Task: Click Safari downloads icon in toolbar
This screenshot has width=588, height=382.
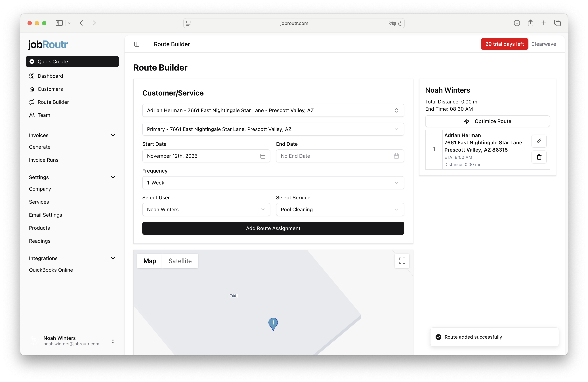Action: point(517,23)
